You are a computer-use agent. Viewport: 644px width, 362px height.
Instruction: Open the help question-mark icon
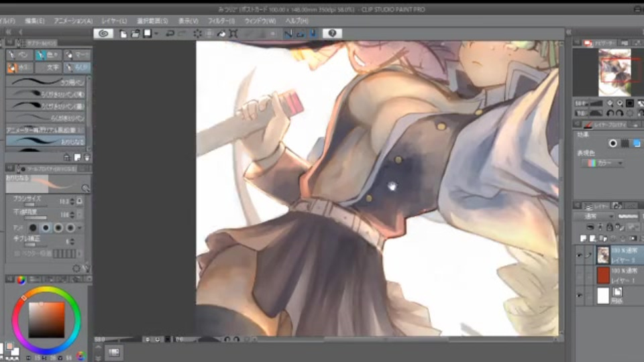(x=332, y=34)
